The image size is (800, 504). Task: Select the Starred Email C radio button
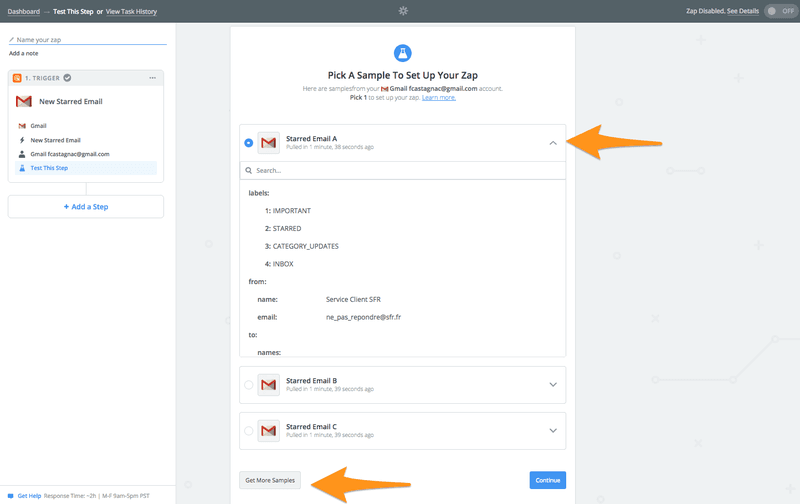(x=249, y=431)
